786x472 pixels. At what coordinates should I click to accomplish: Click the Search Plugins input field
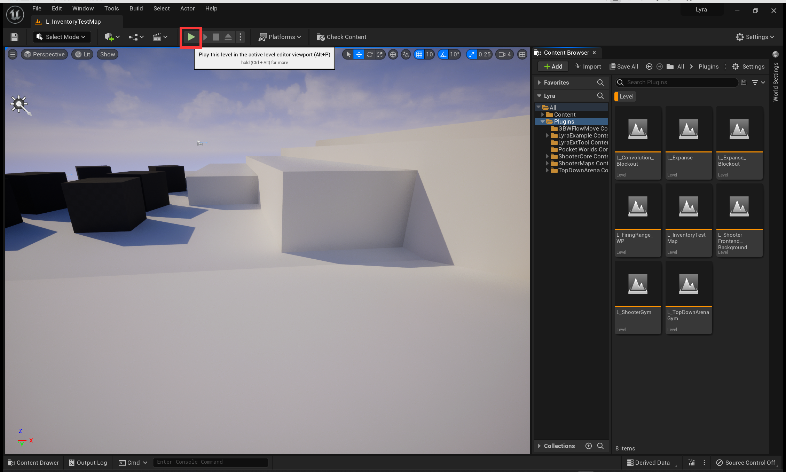677,82
